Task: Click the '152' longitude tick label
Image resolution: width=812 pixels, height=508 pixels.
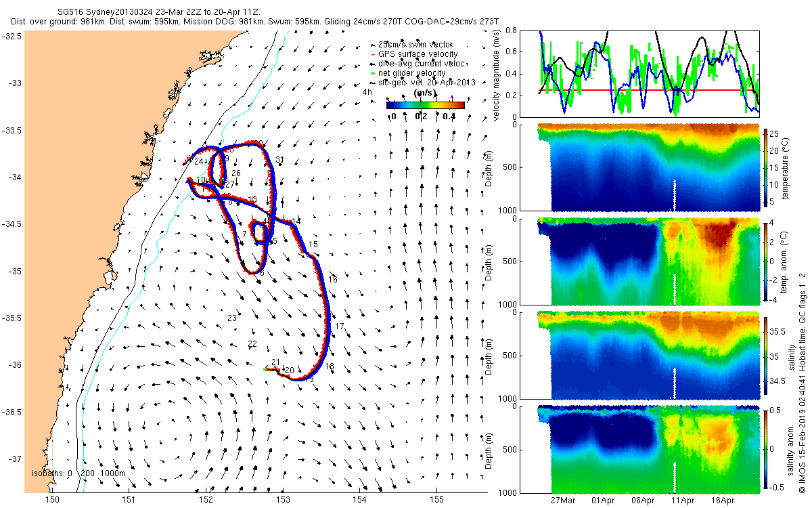Action: point(206,501)
